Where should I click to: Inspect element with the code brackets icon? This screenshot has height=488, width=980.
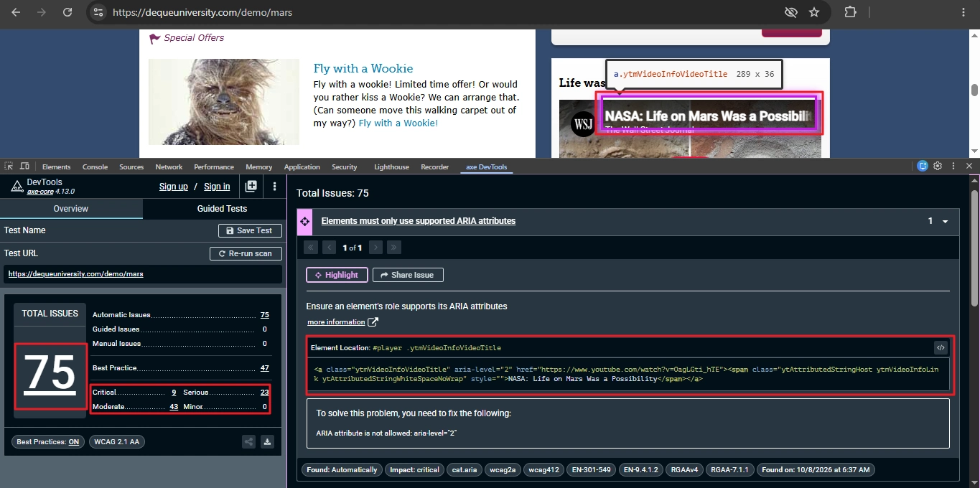click(941, 348)
